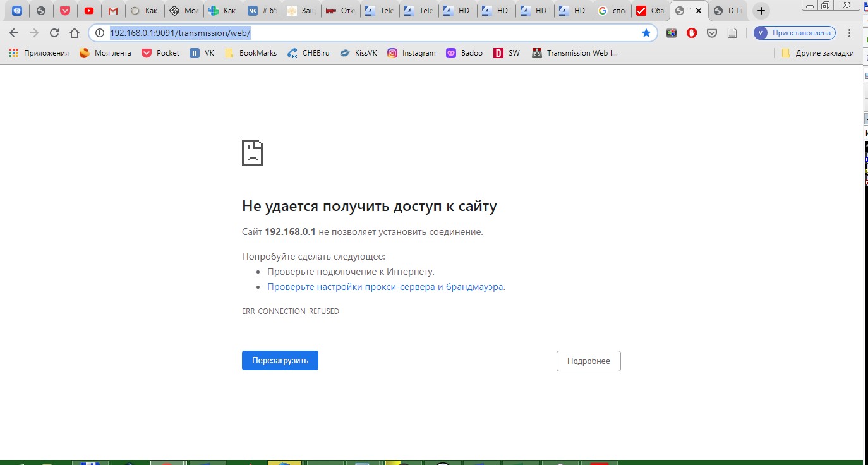Viewport: 868px width, 465px height.
Task: Open the red AdBlock hand extension
Action: [692, 33]
